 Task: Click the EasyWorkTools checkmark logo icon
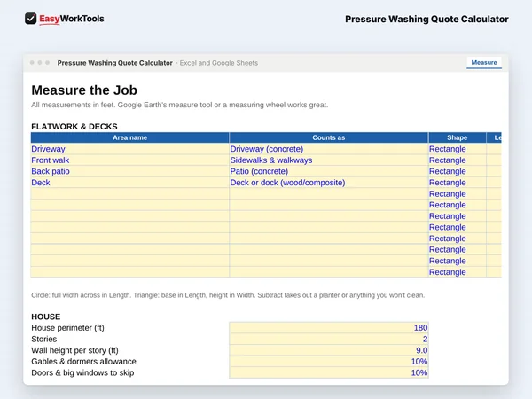pos(30,19)
